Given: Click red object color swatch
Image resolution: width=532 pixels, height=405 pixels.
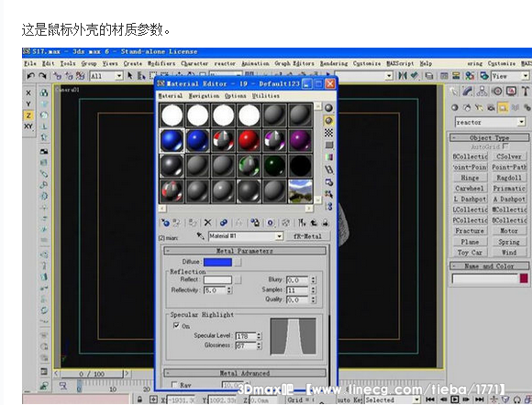Looking at the screenshot, I should 524,279.
